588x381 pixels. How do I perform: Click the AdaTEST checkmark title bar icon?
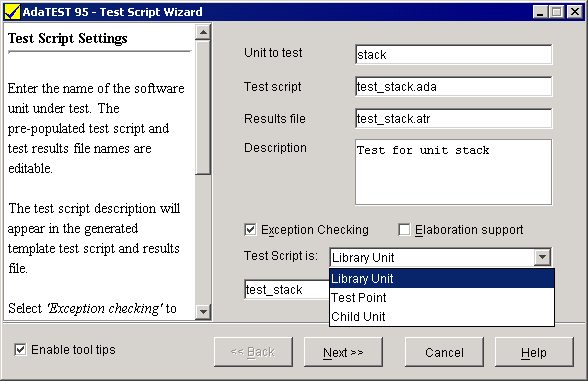(x=12, y=12)
